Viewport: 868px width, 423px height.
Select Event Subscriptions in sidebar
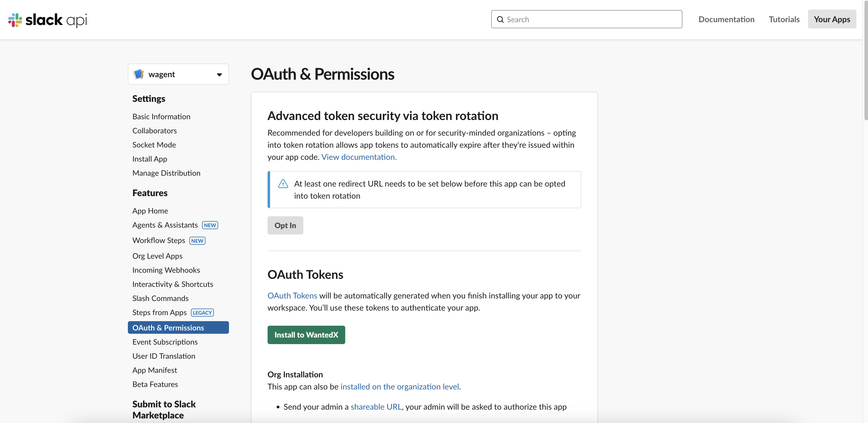(x=165, y=342)
